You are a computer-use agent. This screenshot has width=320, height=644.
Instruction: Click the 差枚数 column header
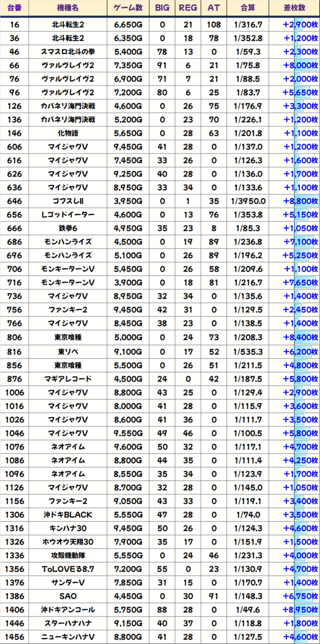tap(294, 8)
